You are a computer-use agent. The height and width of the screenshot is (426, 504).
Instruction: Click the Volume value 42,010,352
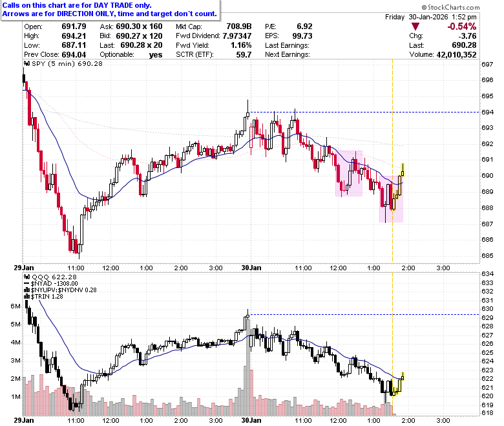pos(456,54)
